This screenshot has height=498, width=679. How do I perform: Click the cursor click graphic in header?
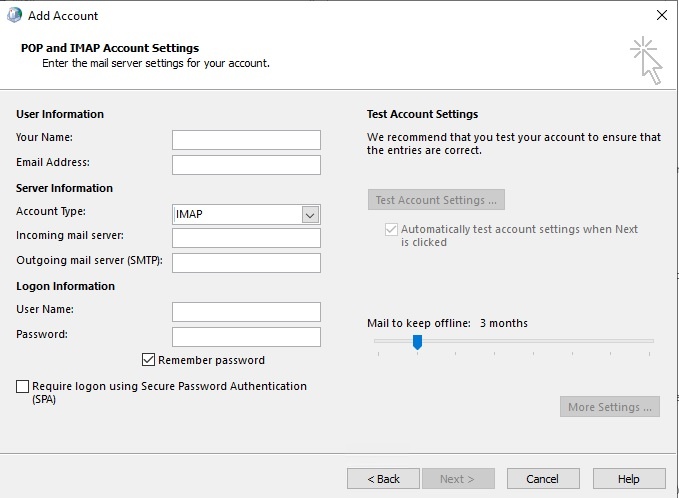point(647,60)
